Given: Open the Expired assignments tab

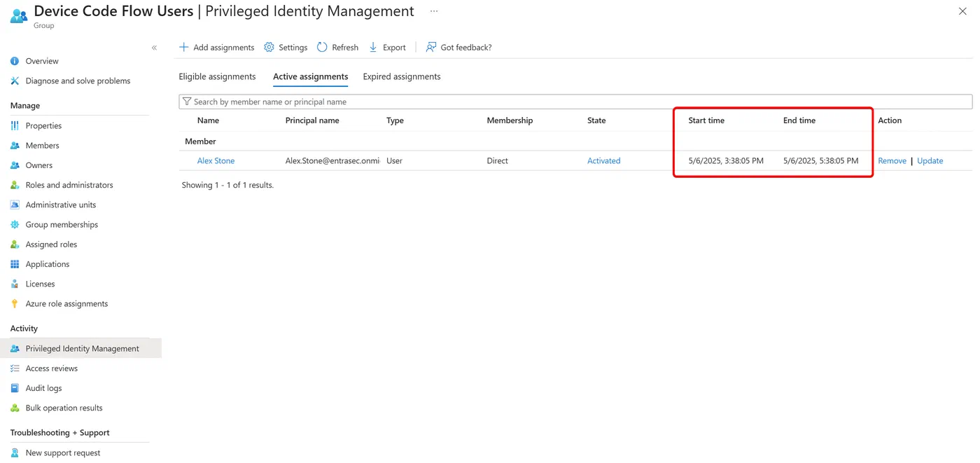Looking at the screenshot, I should [x=402, y=76].
